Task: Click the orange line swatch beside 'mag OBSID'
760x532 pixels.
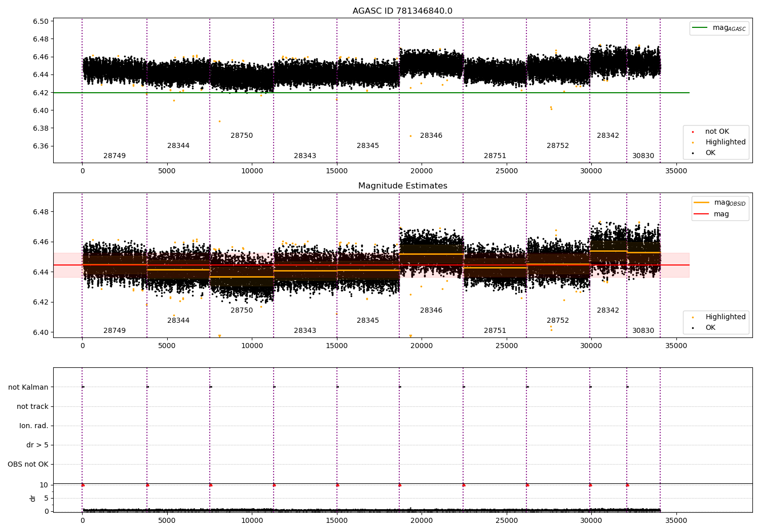Action: [702, 203]
